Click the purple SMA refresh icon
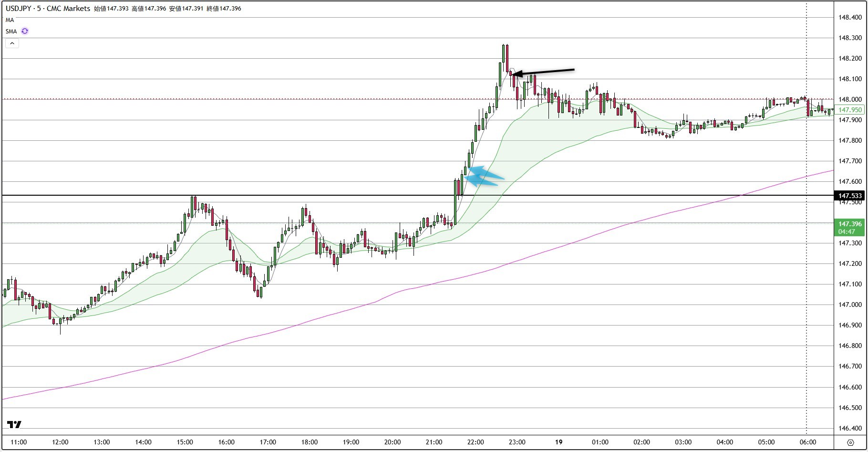The height and width of the screenshot is (452, 868). click(25, 31)
